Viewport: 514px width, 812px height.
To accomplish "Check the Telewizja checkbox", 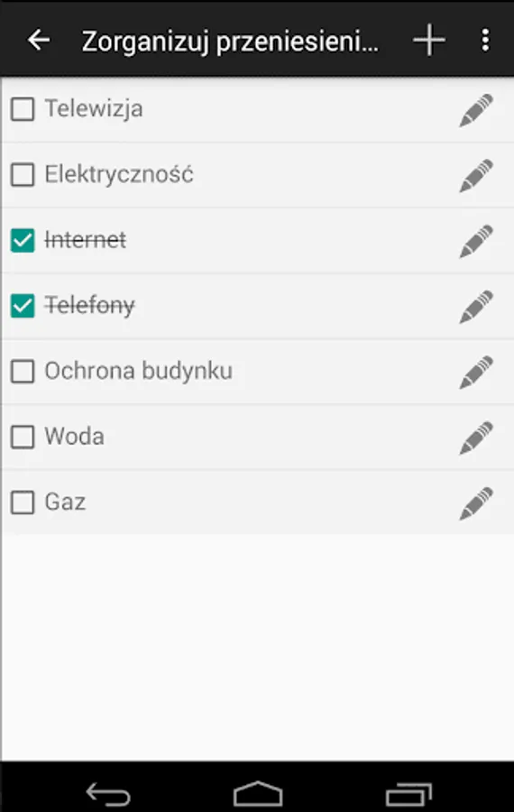I will (x=23, y=109).
